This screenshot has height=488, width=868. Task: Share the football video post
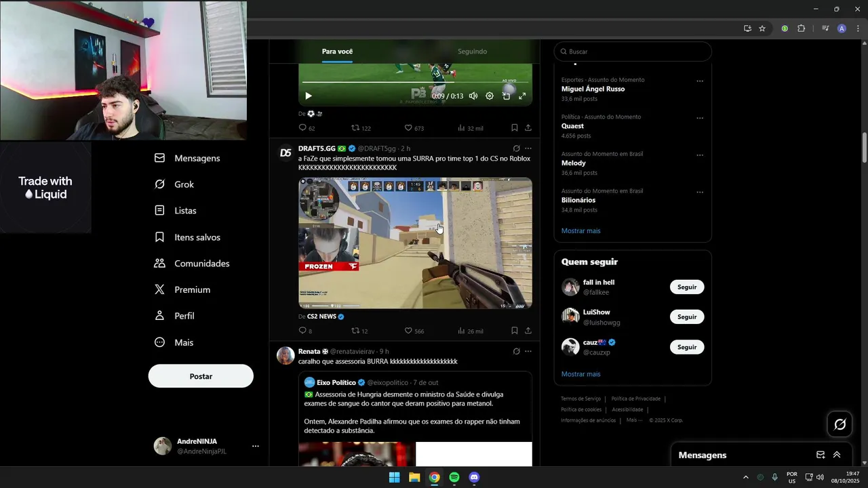[x=528, y=128]
